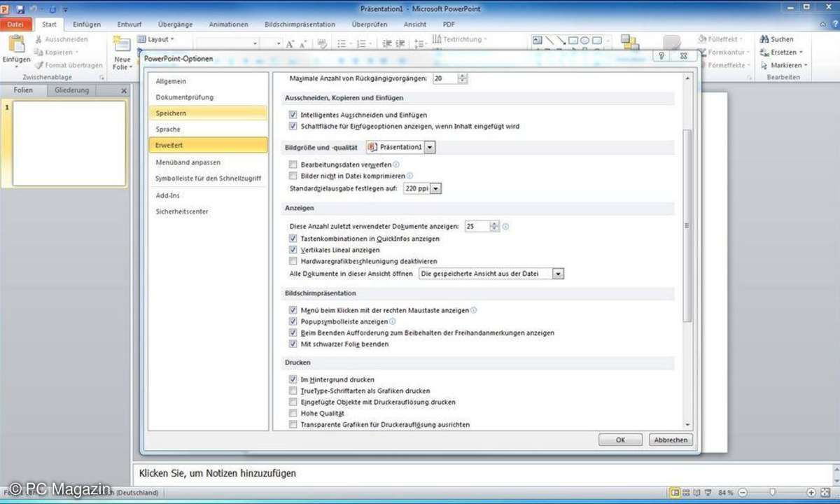Click the Anordnen arrange icon
This screenshot has width=840, height=504.
(x=629, y=42)
